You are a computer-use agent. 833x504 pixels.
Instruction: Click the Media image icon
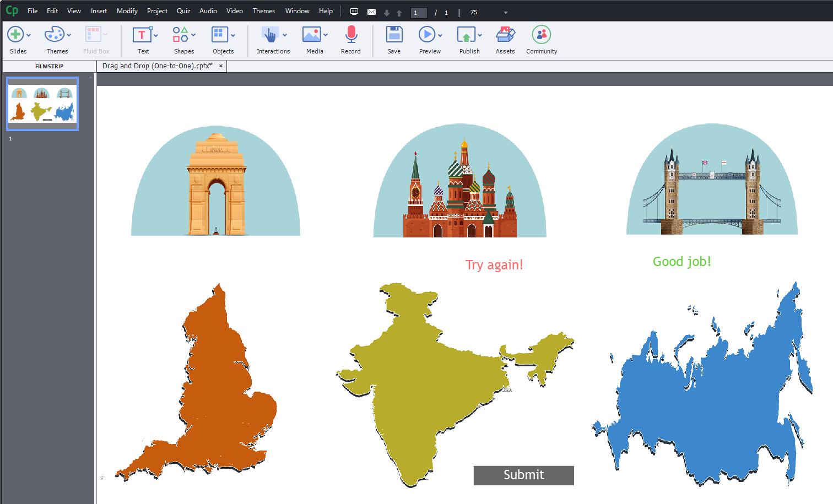click(x=312, y=35)
